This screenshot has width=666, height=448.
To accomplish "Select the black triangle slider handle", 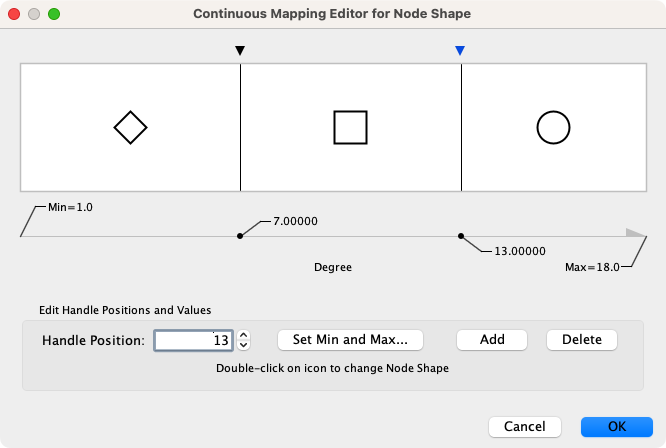I will click(x=240, y=50).
